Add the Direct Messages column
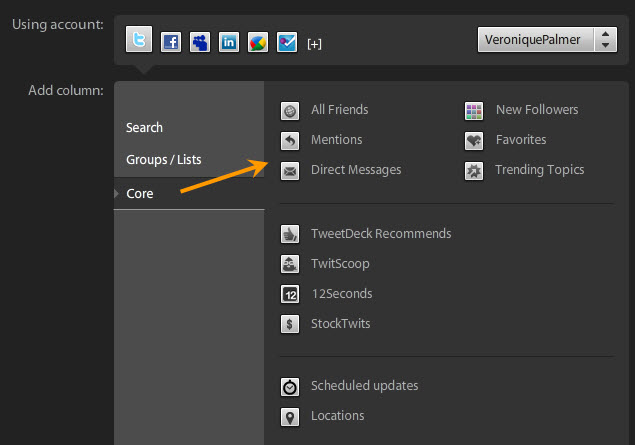 click(355, 170)
